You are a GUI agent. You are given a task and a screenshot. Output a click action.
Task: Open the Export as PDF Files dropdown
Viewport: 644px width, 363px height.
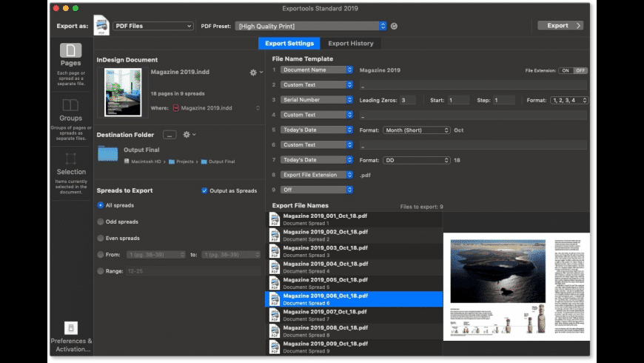coord(152,26)
